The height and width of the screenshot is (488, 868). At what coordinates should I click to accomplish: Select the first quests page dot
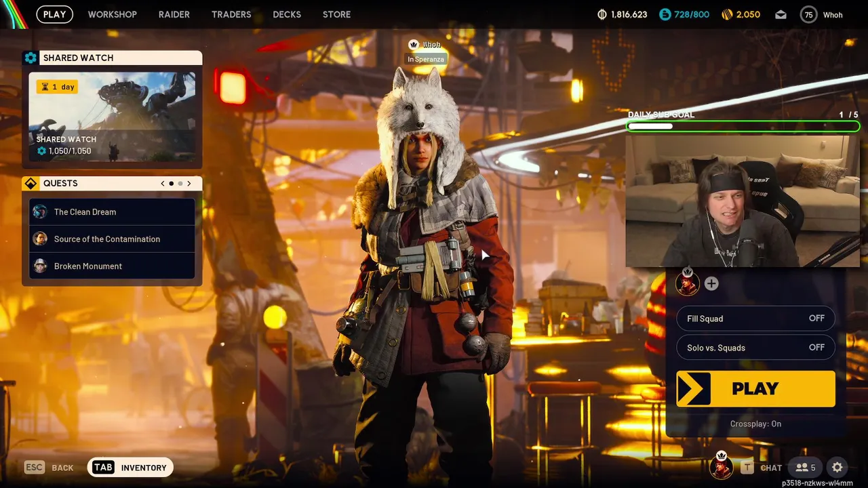[172, 183]
